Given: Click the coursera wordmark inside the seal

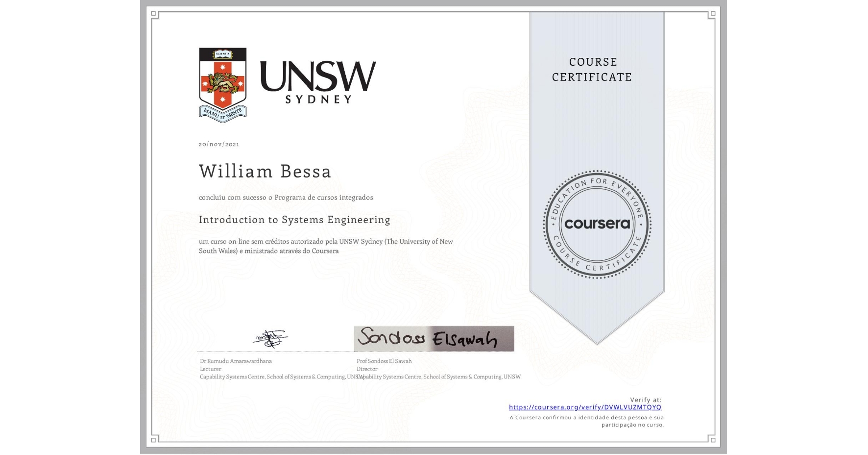Looking at the screenshot, I should (x=598, y=224).
